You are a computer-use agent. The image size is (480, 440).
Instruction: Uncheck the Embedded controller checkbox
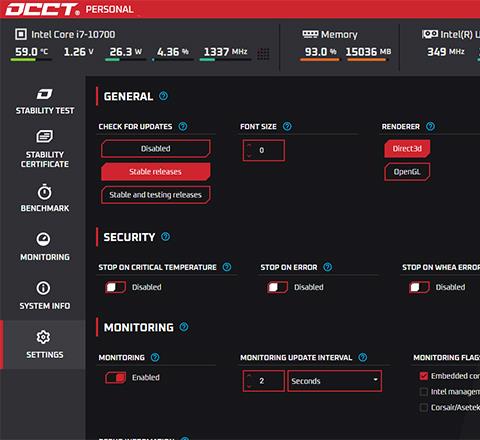(x=424, y=376)
